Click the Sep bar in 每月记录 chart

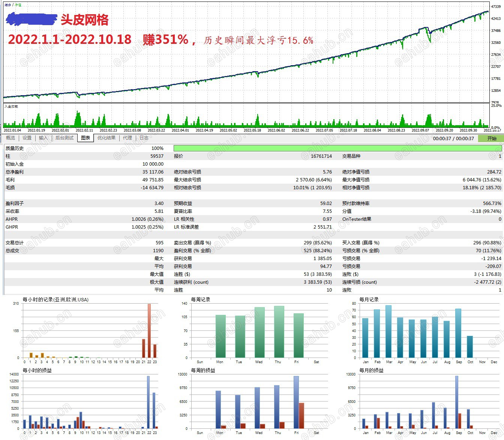coord(458,333)
